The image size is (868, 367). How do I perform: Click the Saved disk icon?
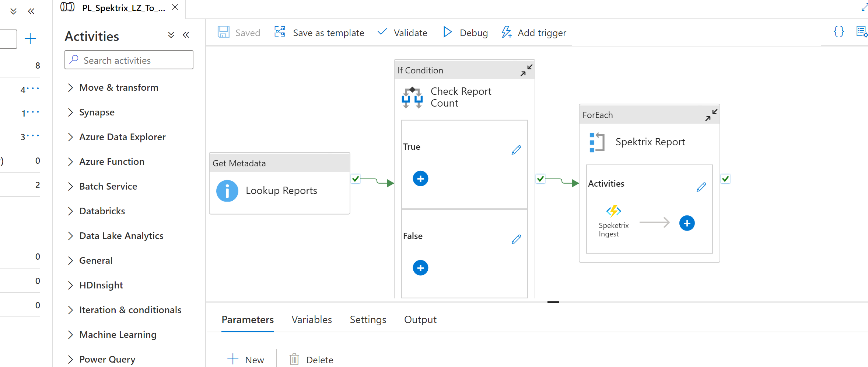click(223, 32)
